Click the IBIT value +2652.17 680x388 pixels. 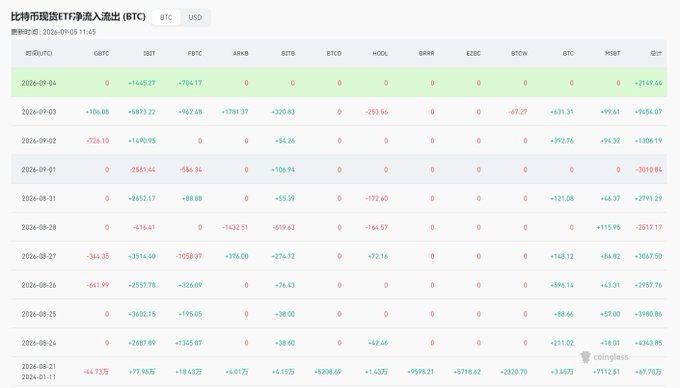click(142, 199)
